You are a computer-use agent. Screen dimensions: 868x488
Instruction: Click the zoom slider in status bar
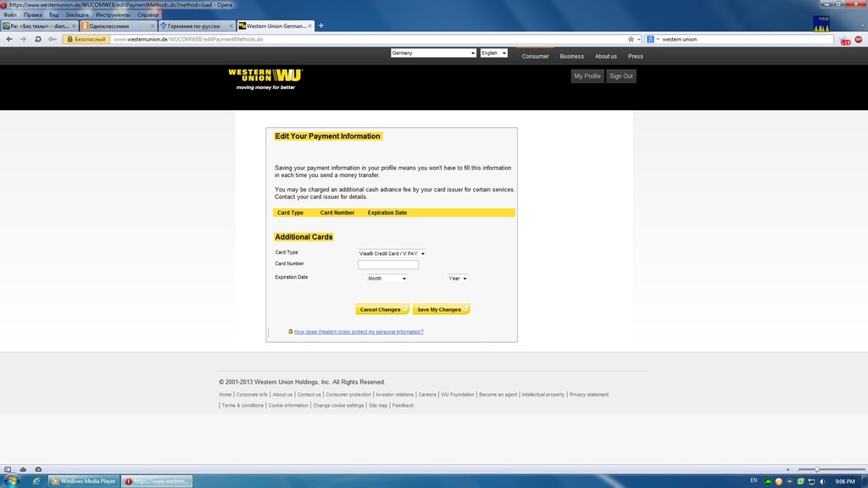point(816,469)
